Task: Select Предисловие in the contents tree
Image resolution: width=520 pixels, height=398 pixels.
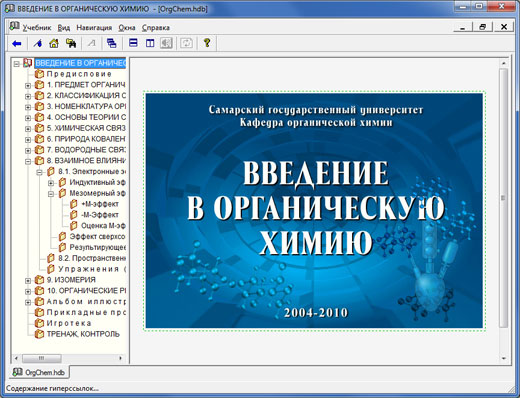Action: [x=79, y=74]
